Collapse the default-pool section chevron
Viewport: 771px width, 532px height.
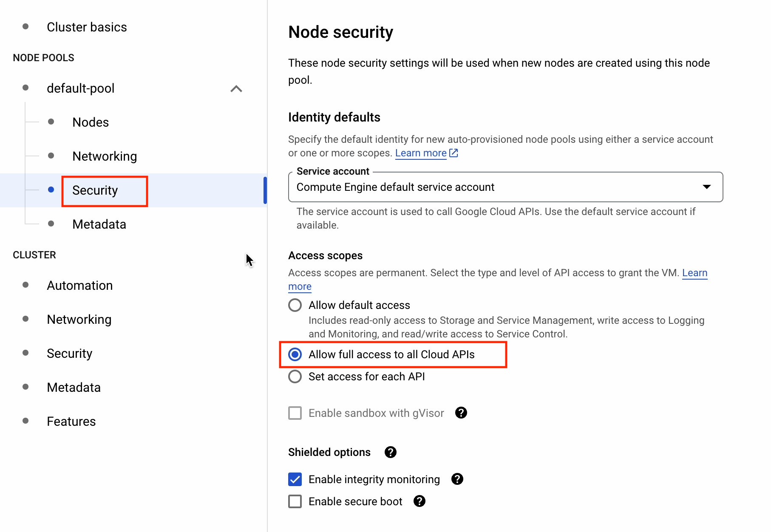click(236, 88)
